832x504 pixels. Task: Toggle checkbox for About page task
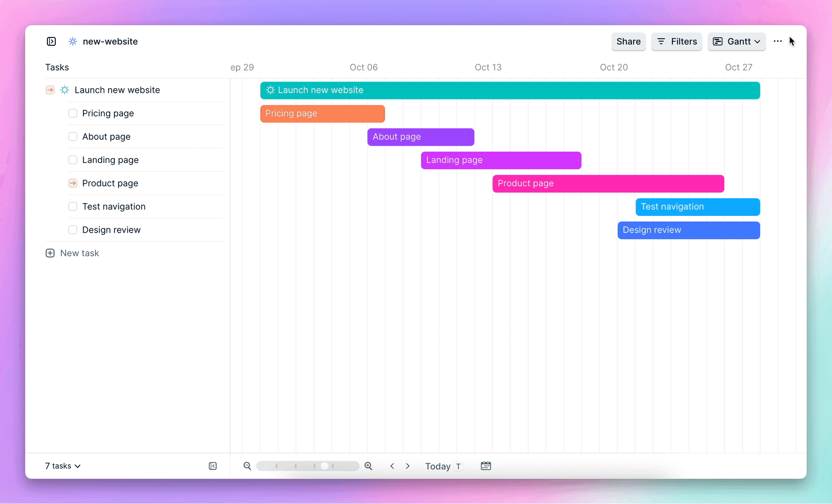tap(73, 136)
